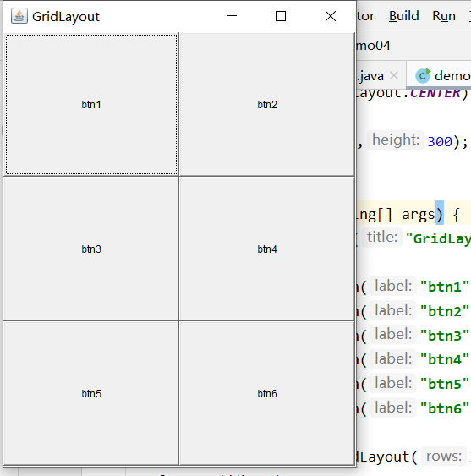This screenshot has width=471, height=476.
Task: Hit the btn5 button
Action: point(91,393)
